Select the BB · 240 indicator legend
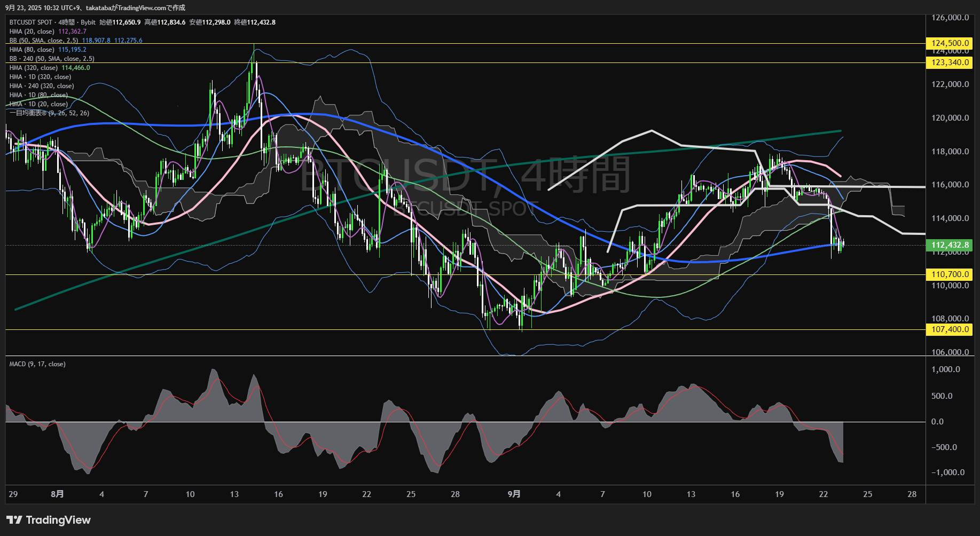 (x=52, y=59)
